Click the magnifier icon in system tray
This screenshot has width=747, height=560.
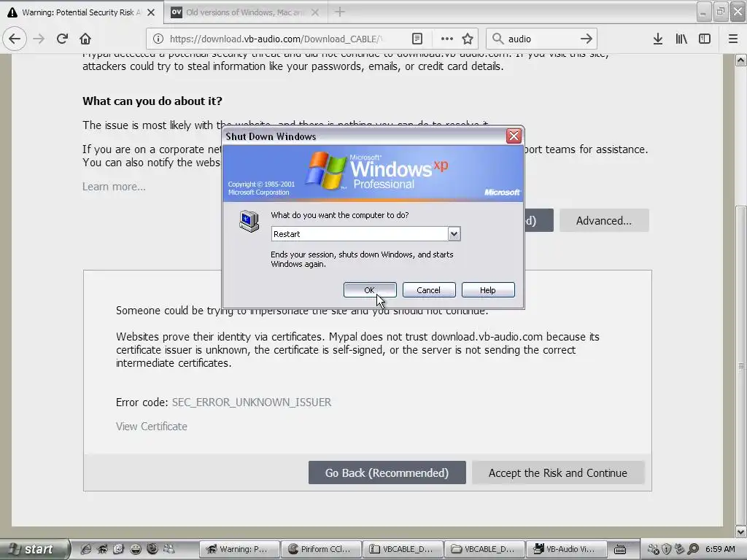pyautogui.click(x=694, y=549)
